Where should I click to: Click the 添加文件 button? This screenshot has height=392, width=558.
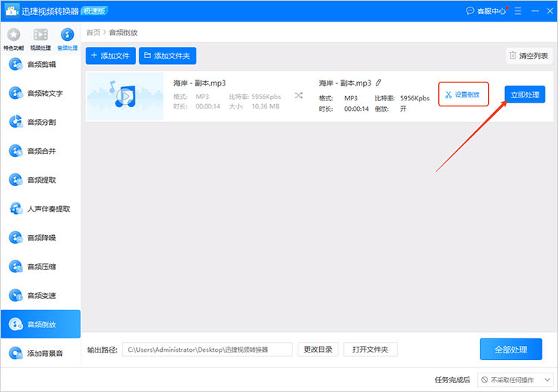(x=111, y=56)
